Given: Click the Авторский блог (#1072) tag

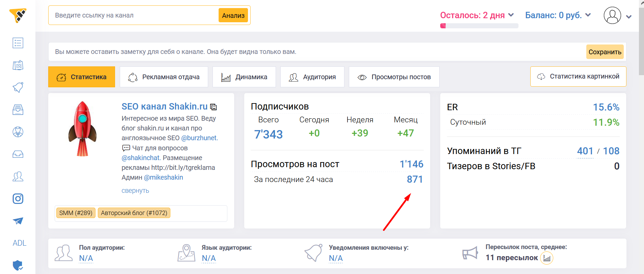Looking at the screenshot, I should click(134, 213).
